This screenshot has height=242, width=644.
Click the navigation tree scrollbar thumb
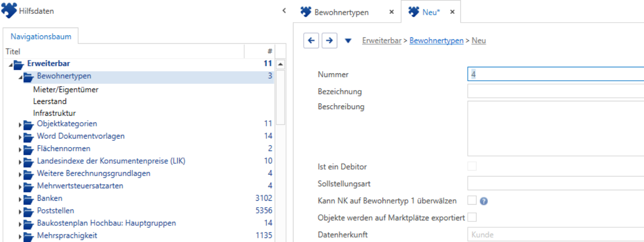pos(280,97)
